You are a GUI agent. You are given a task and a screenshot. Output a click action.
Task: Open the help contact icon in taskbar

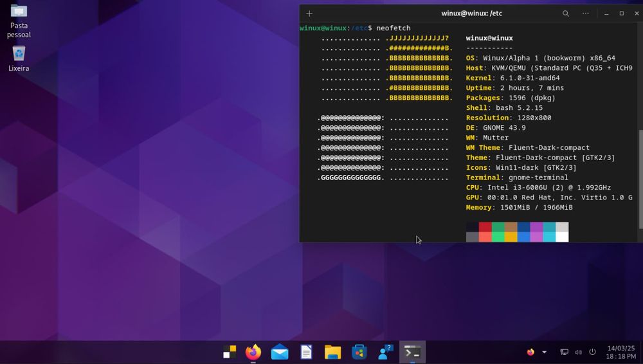click(x=385, y=352)
